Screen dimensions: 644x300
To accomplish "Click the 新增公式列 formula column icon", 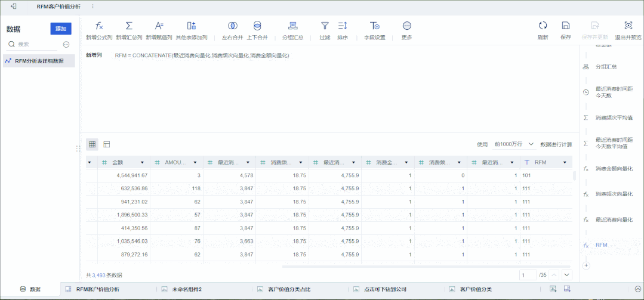I will [x=99, y=26].
